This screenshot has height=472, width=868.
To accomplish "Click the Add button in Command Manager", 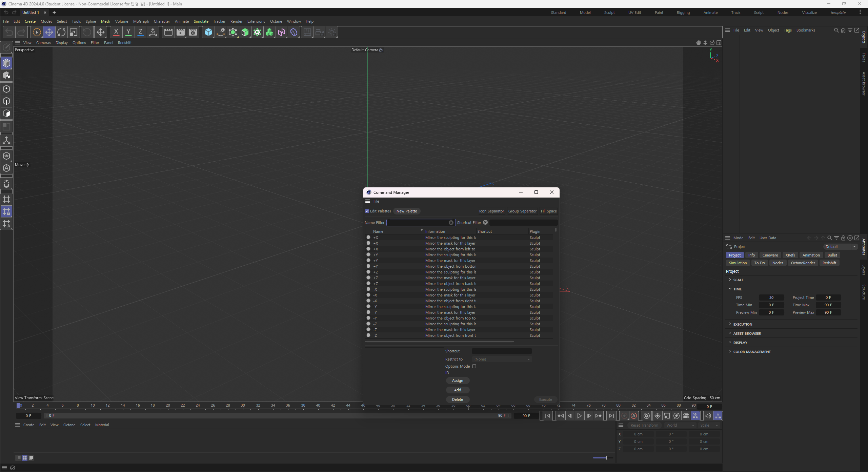I will tap(458, 390).
